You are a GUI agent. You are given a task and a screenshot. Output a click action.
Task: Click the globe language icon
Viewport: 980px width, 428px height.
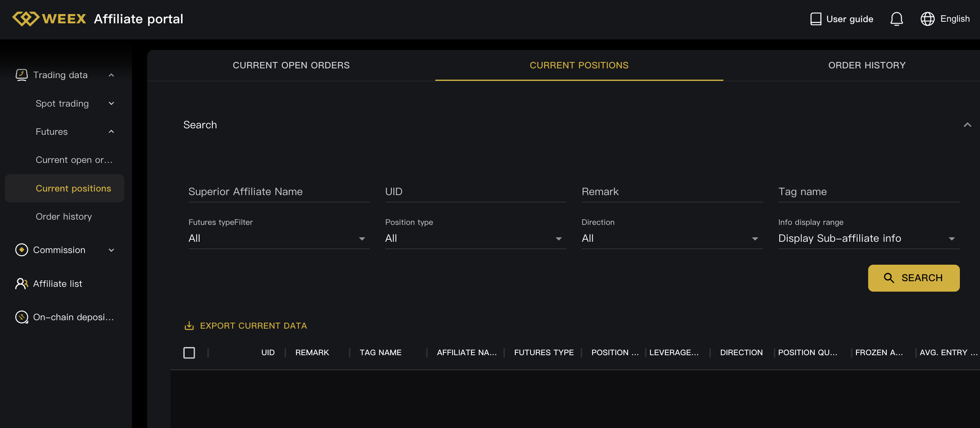click(927, 19)
